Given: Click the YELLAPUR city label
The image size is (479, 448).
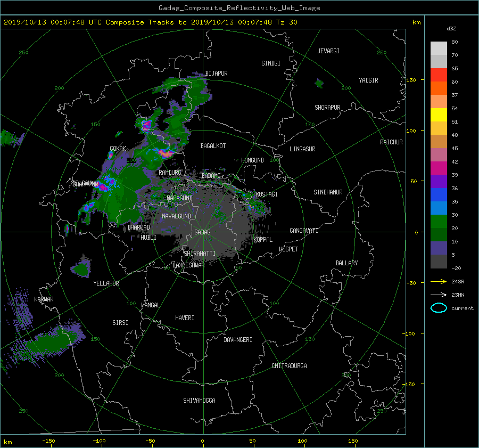Looking at the screenshot, I should (106, 283).
